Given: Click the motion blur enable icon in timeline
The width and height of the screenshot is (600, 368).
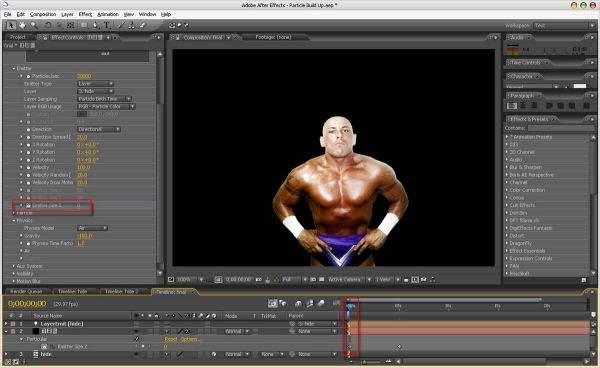Looking at the screenshot, I should click(321, 303).
